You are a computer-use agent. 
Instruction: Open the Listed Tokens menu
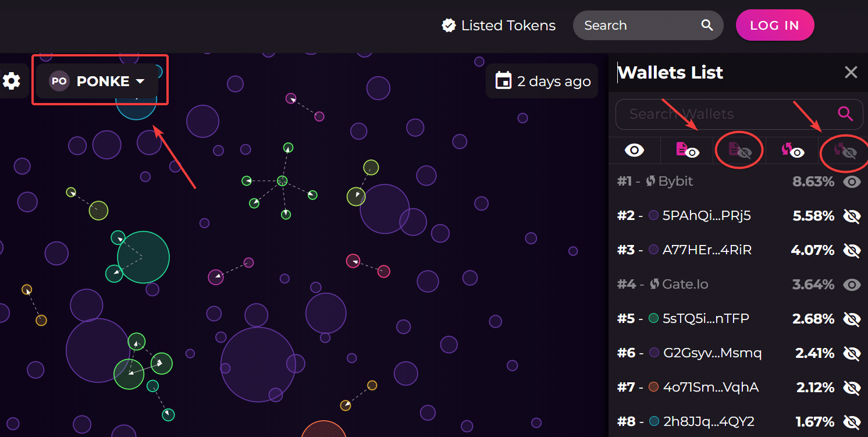[497, 25]
